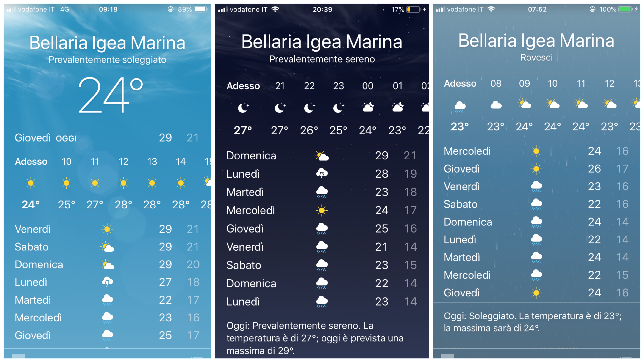Tap the Oggi: Soleggiato summary text
The image size is (644, 362).
coord(533,322)
